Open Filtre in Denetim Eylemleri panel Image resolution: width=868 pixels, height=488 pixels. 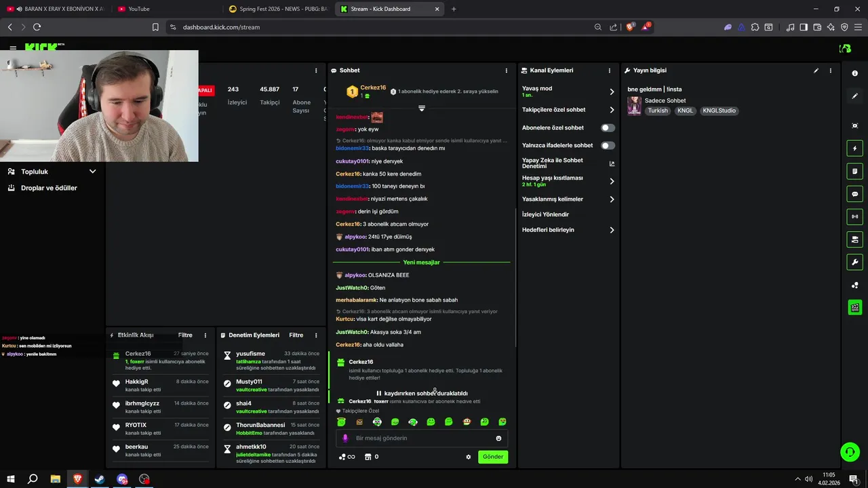tap(296, 335)
